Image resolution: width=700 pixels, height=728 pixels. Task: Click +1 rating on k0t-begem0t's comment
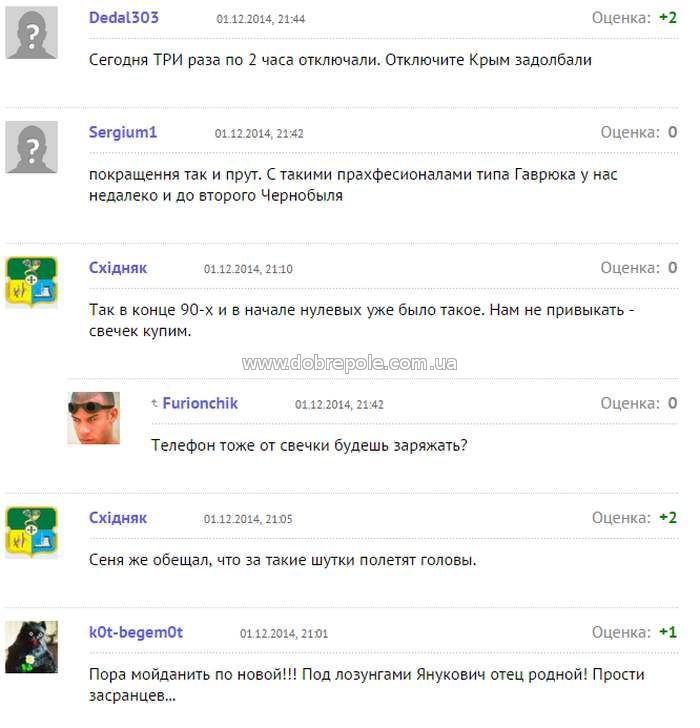[x=668, y=632]
